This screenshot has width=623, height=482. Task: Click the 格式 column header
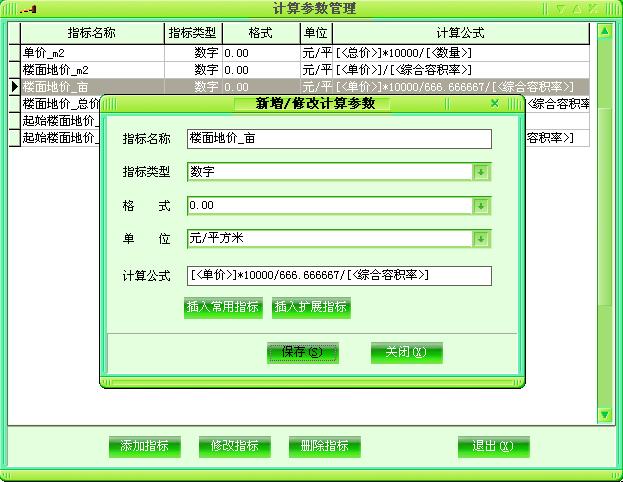[x=261, y=33]
